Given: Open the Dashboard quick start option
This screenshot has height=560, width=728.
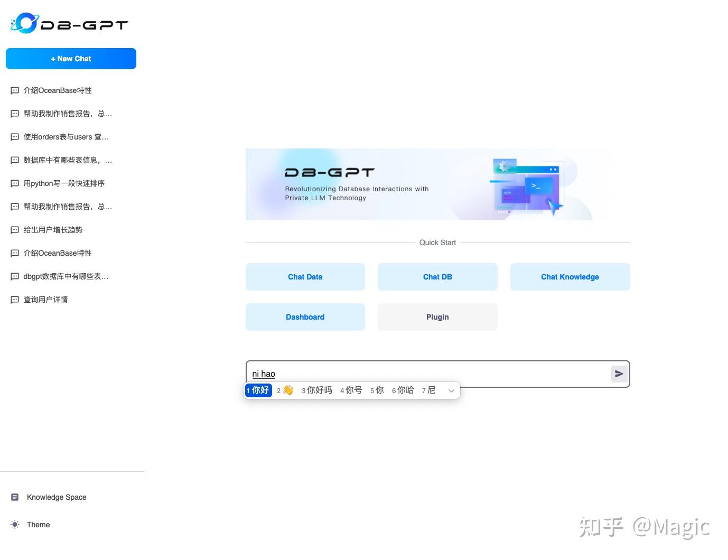Looking at the screenshot, I should point(305,316).
